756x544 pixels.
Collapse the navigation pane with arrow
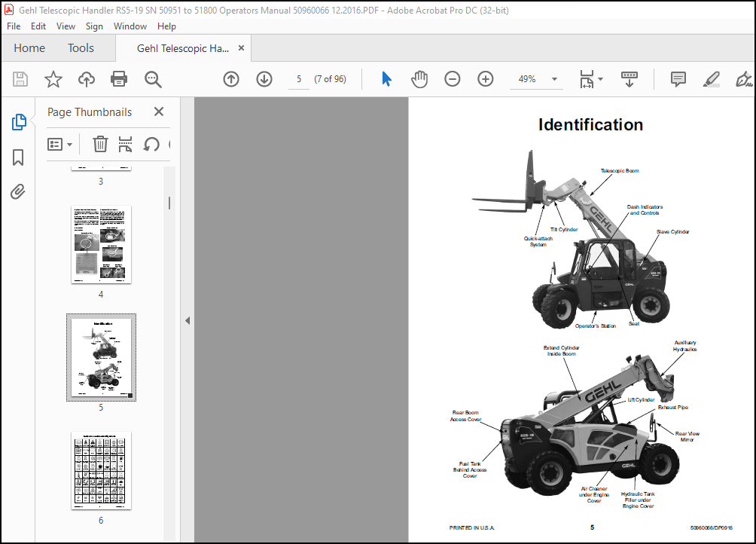coord(187,321)
